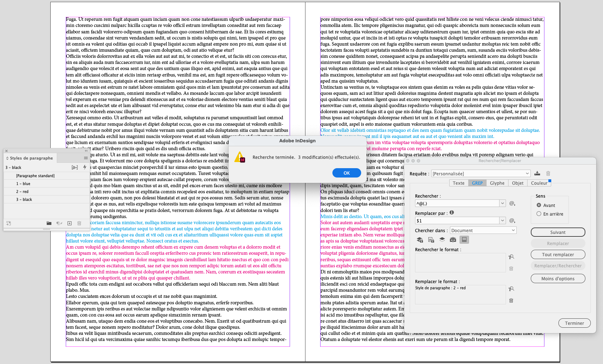Viewport: 603px width, 364px height.
Task: Switch to the Texte tab in Rechercher/Remplacer
Action: (x=459, y=183)
